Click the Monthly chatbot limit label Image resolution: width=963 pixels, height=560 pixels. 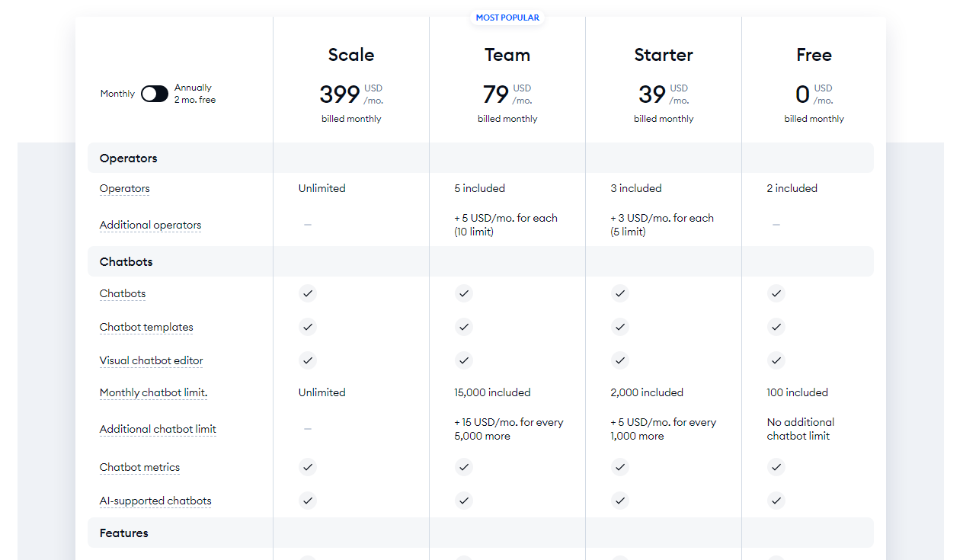154,393
